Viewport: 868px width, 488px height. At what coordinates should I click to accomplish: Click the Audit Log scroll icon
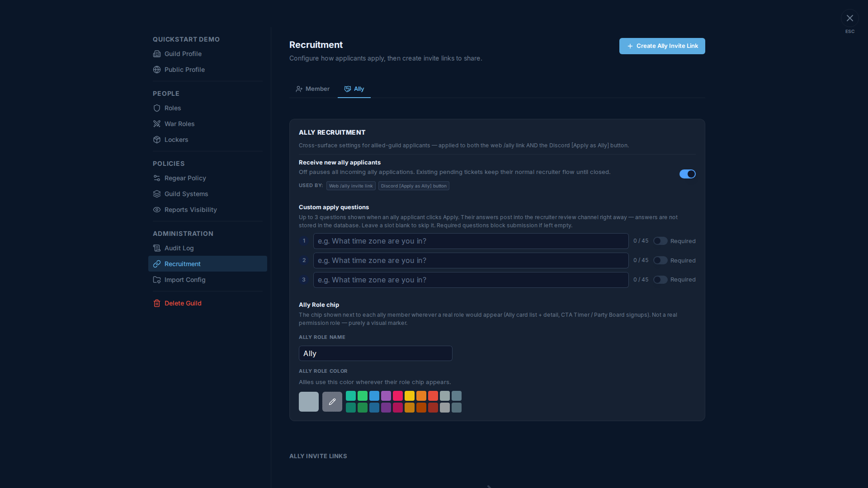(157, 248)
